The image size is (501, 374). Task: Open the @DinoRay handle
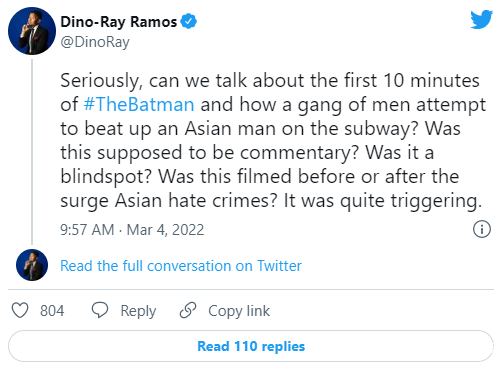coord(95,42)
